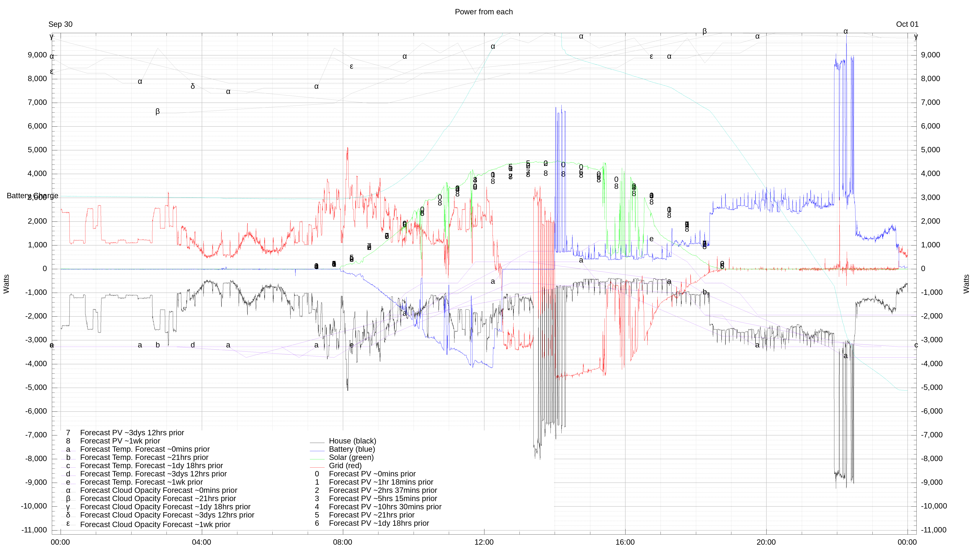Click the "Oct 01" date label
This screenshot has width=980, height=551.
point(907,24)
